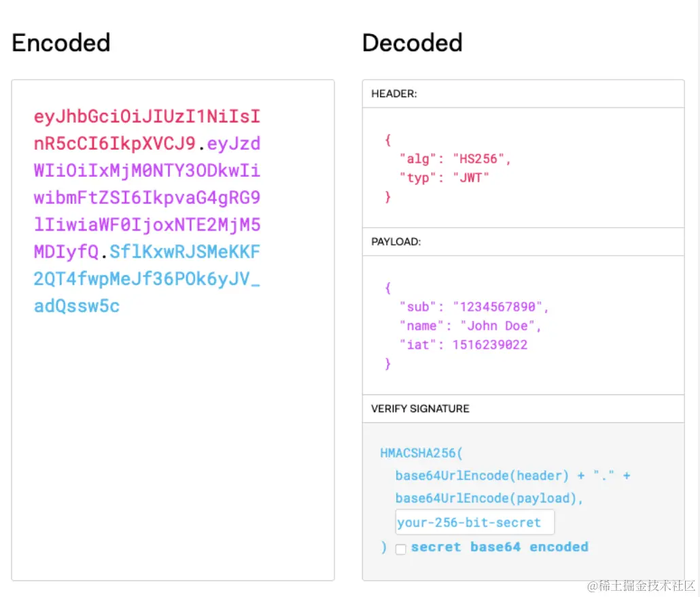Click the your-256-bit-secret input field
This screenshot has height=597, width=700.
tap(474, 523)
